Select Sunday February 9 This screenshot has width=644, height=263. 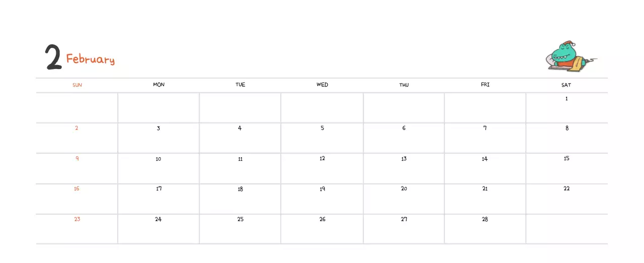coord(77,168)
